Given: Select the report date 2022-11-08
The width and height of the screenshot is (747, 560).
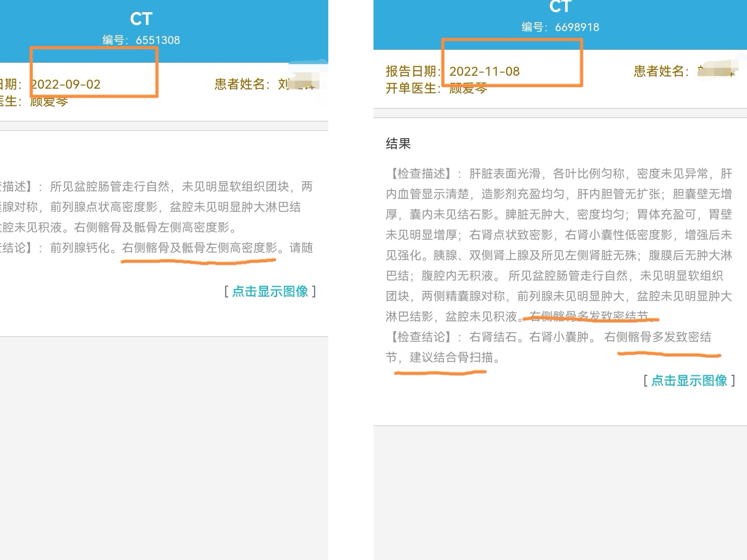Looking at the screenshot, I should pyautogui.click(x=486, y=71).
